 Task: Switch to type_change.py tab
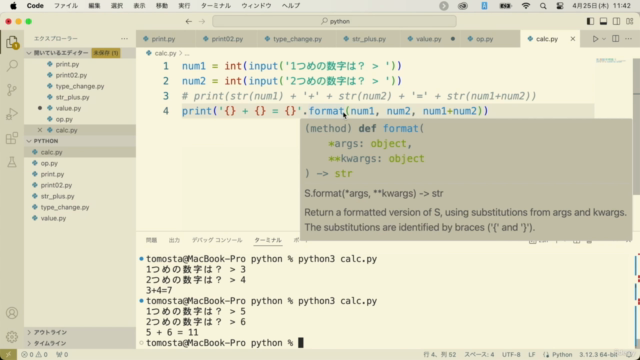coord(297,39)
